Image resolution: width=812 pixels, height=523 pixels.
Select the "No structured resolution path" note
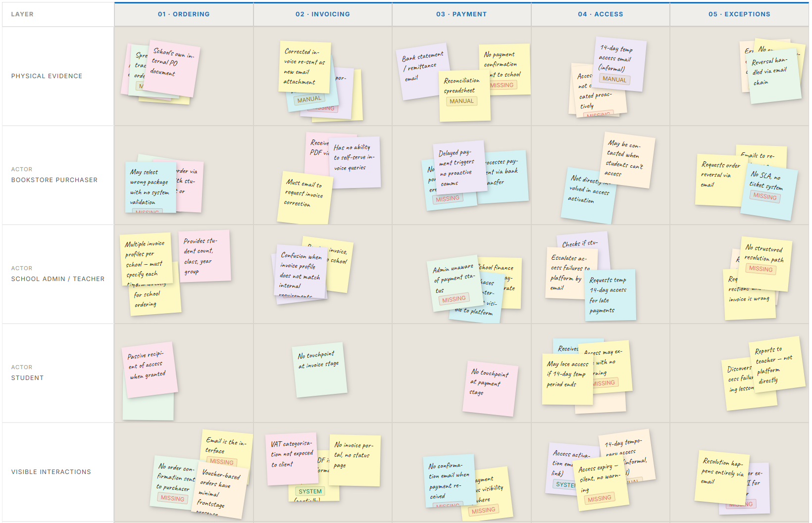coord(765,264)
